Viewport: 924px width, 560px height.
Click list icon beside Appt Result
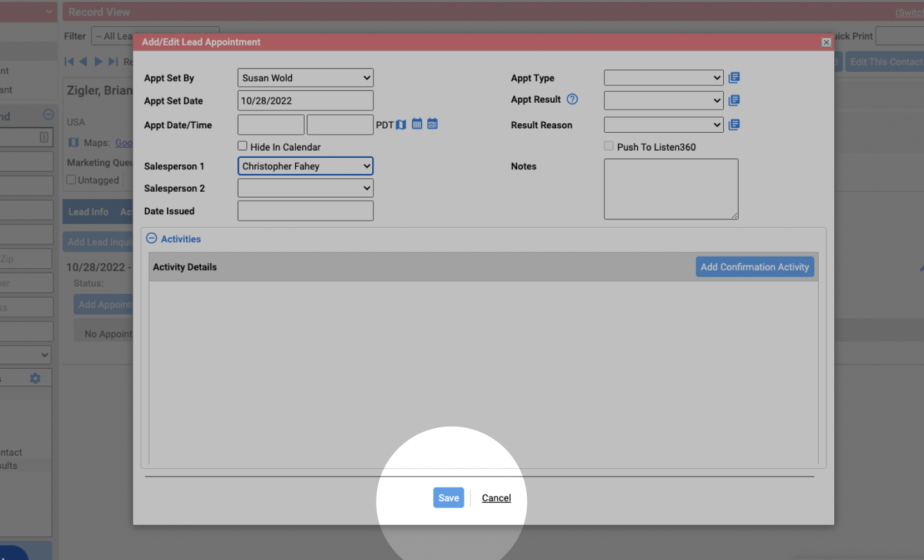734,100
